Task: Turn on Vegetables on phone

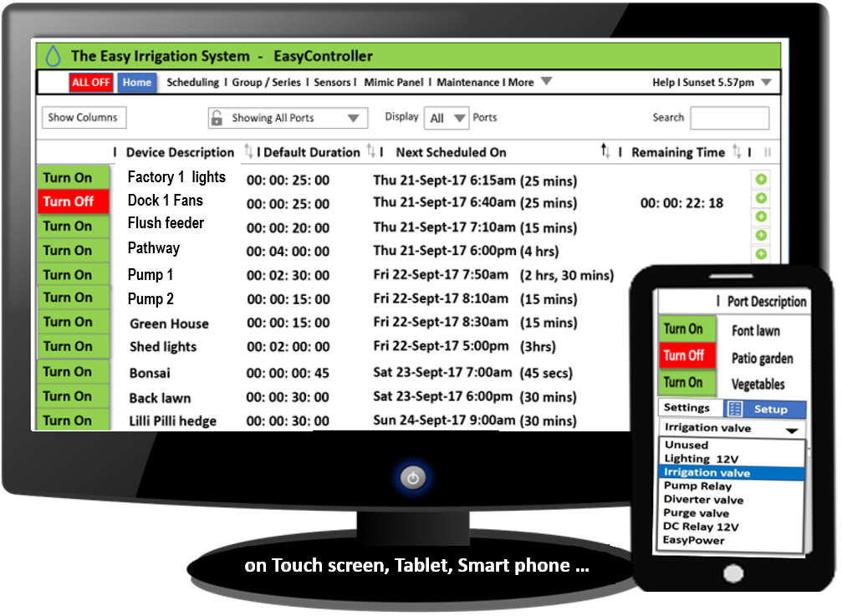Action: click(x=687, y=382)
